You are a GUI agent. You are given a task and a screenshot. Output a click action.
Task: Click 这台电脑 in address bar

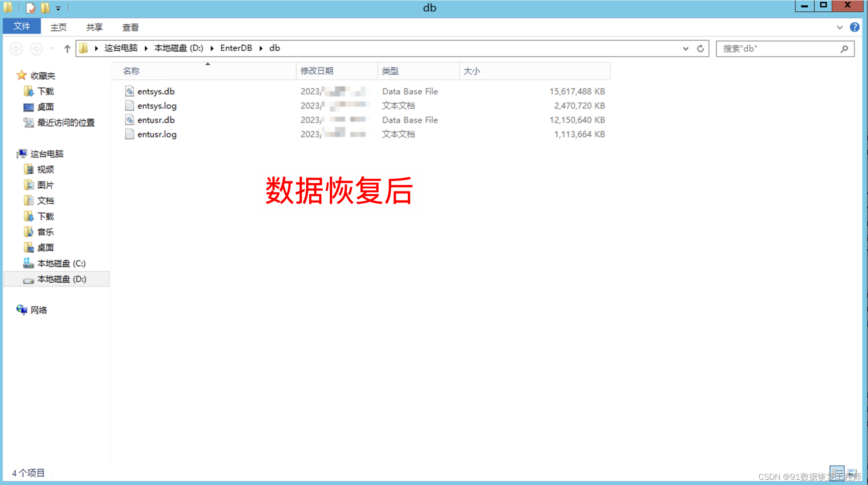(121, 48)
